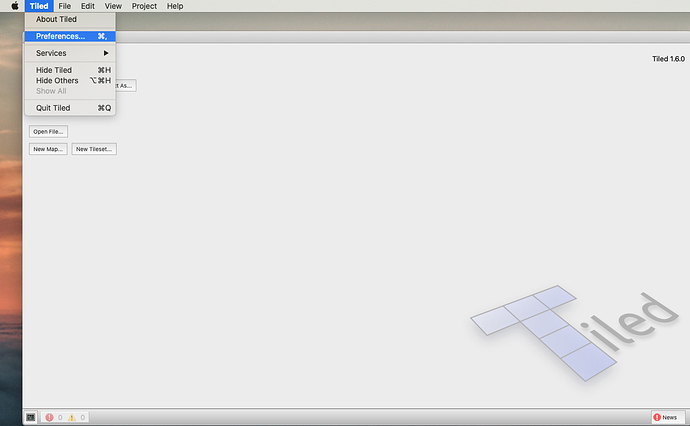The height and width of the screenshot is (426, 690).
Task: Open the View menu
Action: pyautogui.click(x=113, y=6)
